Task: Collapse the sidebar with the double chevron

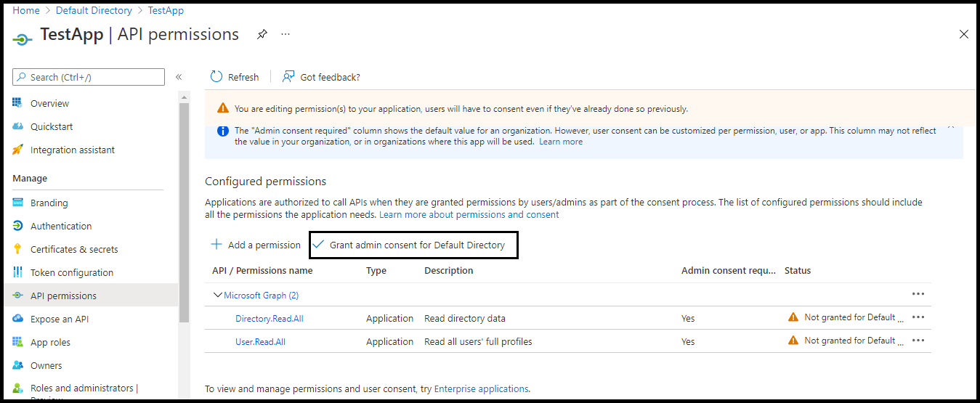Action: 179,77
